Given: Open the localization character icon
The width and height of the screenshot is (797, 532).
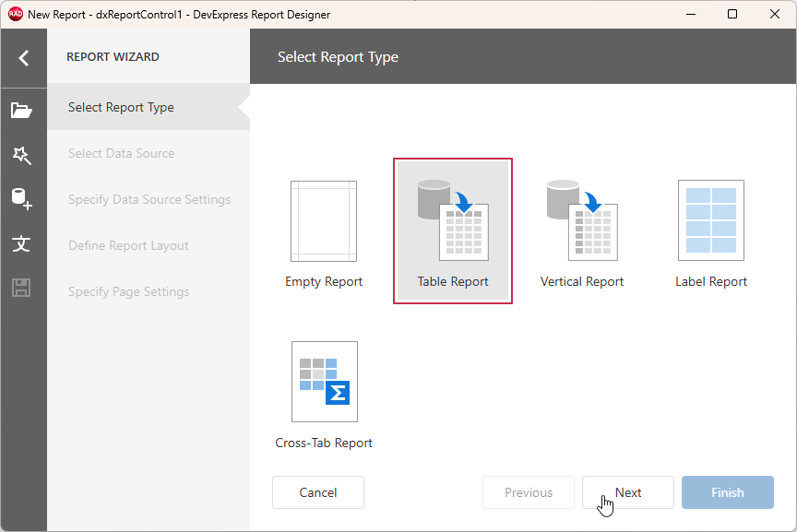Looking at the screenshot, I should pos(21,244).
